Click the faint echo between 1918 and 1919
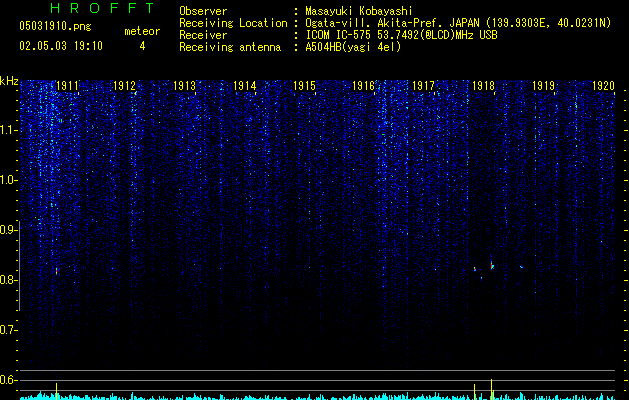 click(521, 267)
